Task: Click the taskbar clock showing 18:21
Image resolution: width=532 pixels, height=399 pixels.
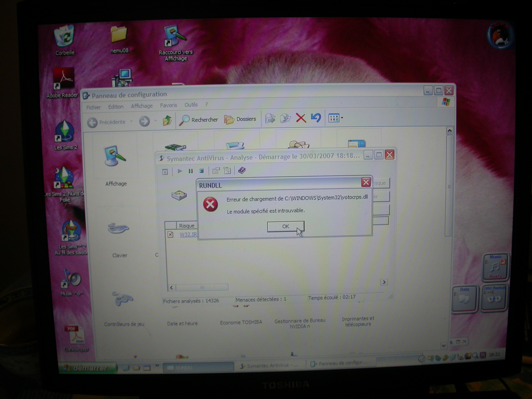Action: point(494,355)
